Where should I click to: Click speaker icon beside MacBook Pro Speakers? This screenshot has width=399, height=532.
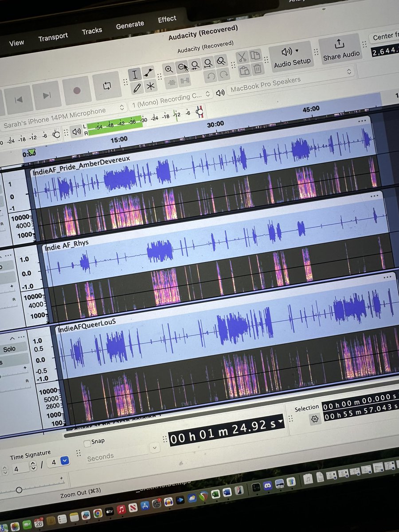tap(220, 93)
